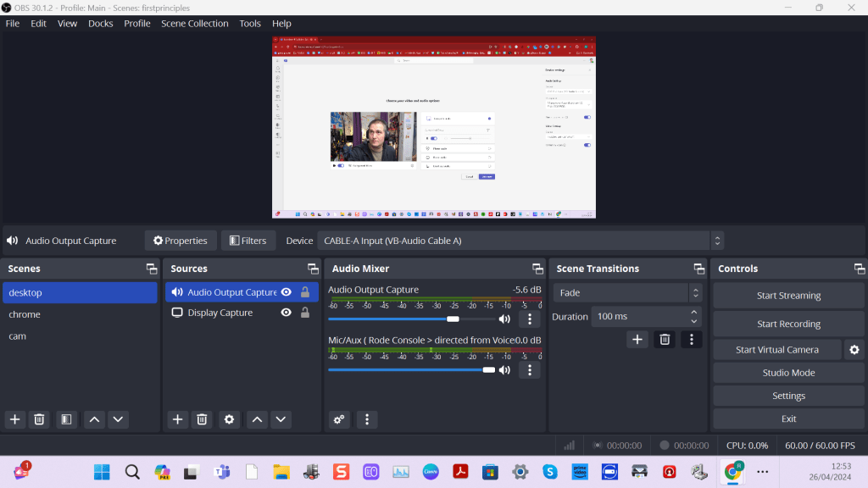The width and height of the screenshot is (868, 488).
Task: Open Chrome from the taskbar
Action: [x=732, y=472]
